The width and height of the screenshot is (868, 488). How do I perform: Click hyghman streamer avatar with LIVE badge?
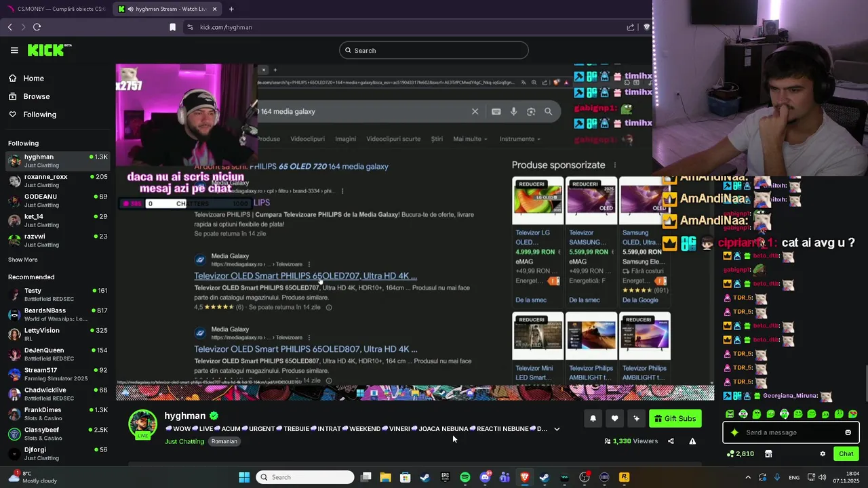click(x=143, y=424)
